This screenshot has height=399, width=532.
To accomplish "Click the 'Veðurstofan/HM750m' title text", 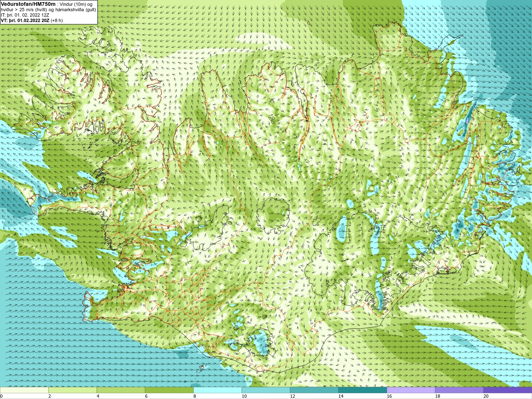I will [28, 4].
